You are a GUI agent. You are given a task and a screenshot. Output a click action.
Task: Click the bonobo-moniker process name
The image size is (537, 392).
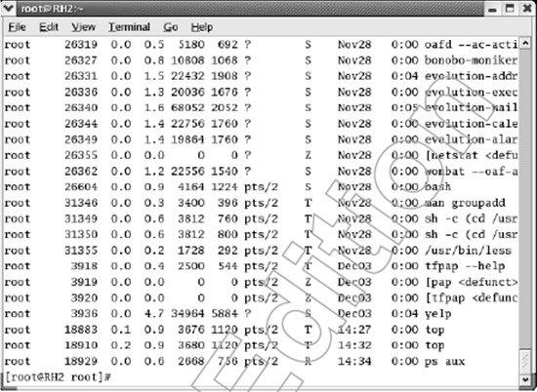471,60
